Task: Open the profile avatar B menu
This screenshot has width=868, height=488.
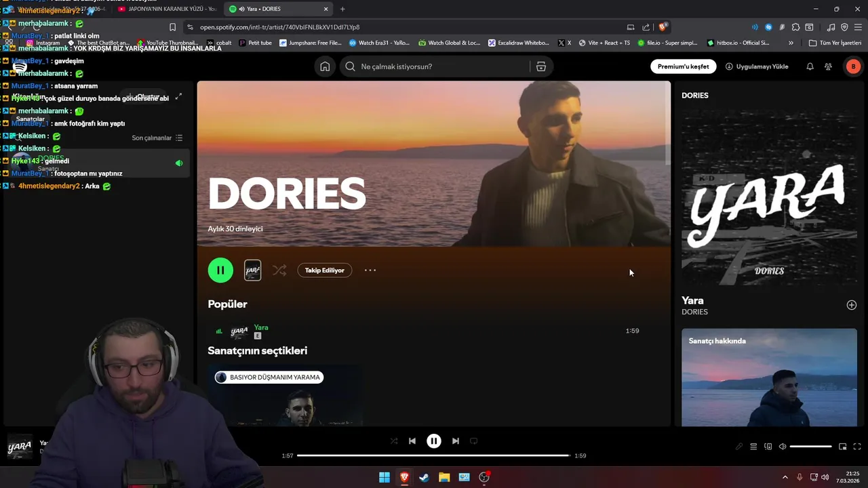Action: click(x=853, y=66)
